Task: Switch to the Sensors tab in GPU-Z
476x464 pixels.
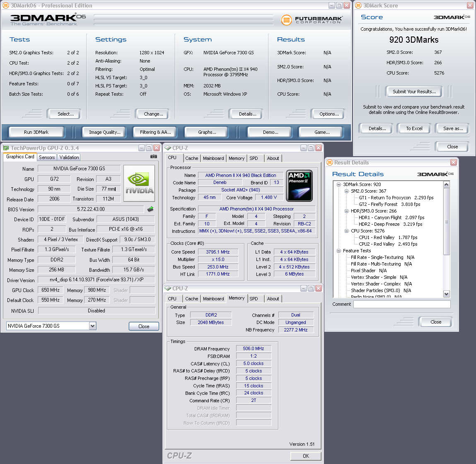Action: (47, 157)
